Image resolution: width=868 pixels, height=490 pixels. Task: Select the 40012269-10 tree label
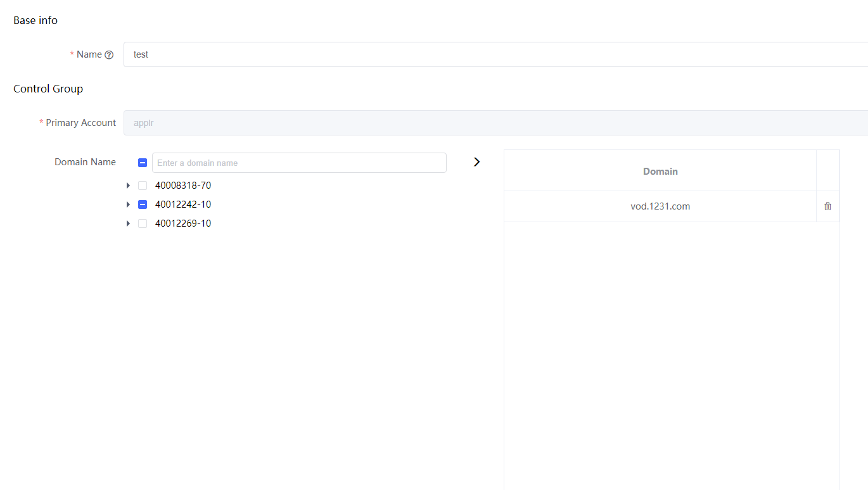(183, 223)
